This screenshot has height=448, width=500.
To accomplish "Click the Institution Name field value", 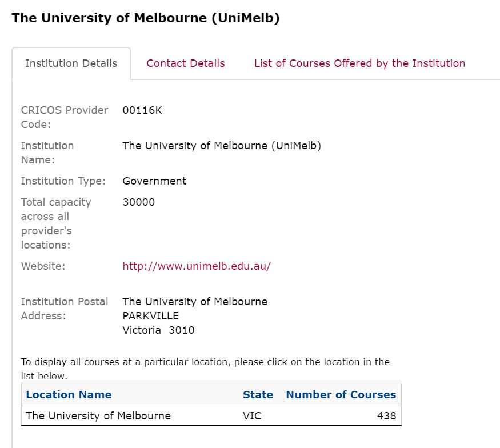I will [x=222, y=145].
